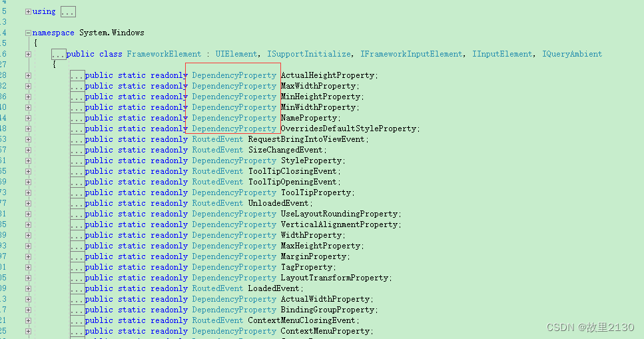Click ellipsis box on the WidthProperty line
This screenshot has height=339, width=644.
[x=77, y=236]
